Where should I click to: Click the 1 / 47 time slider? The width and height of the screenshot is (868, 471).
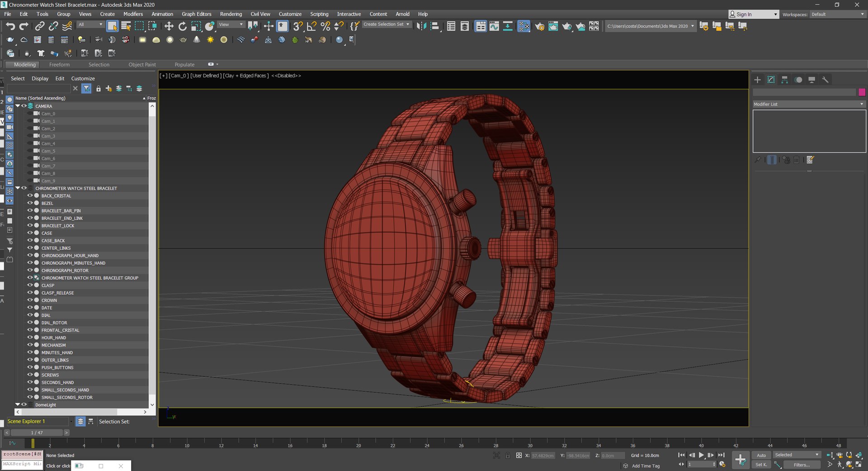click(x=37, y=433)
